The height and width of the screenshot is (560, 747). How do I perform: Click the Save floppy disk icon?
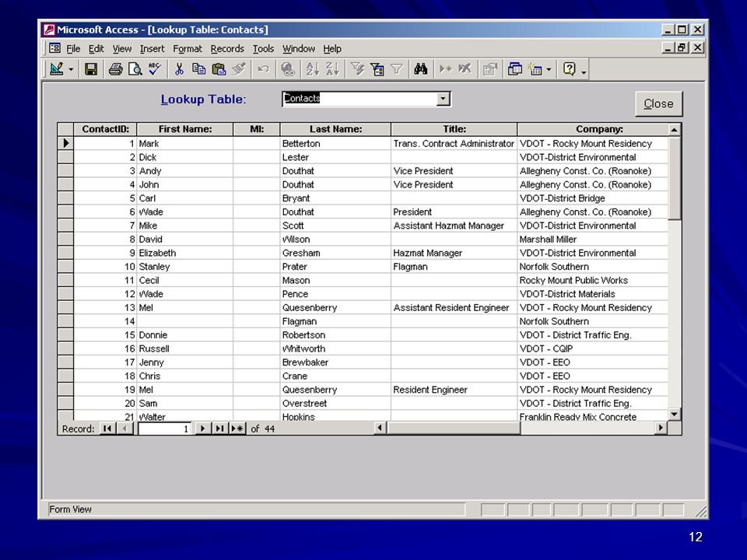[x=91, y=69]
